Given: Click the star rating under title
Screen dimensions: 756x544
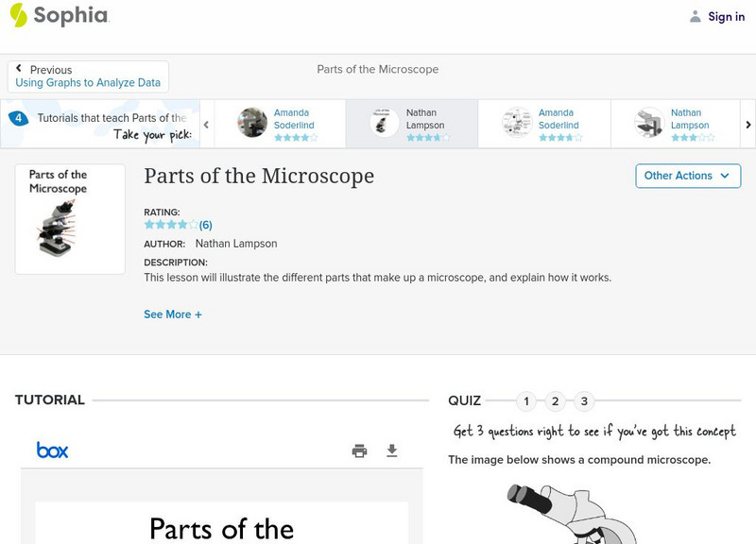Looking at the screenshot, I should (x=171, y=225).
